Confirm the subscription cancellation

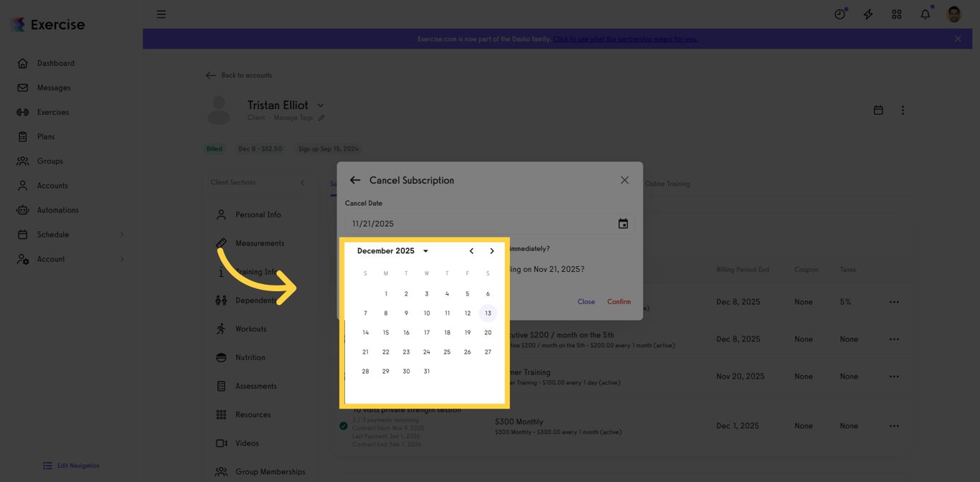pyautogui.click(x=618, y=301)
